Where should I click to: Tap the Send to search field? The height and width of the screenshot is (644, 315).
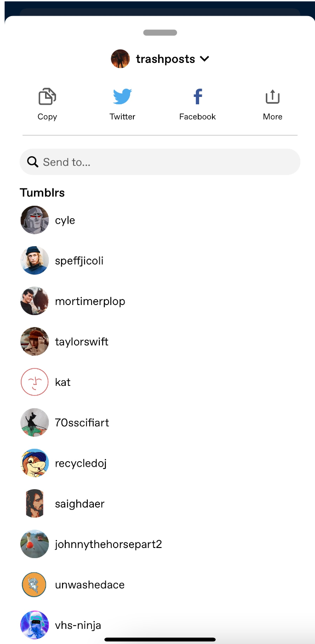pyautogui.click(x=160, y=162)
